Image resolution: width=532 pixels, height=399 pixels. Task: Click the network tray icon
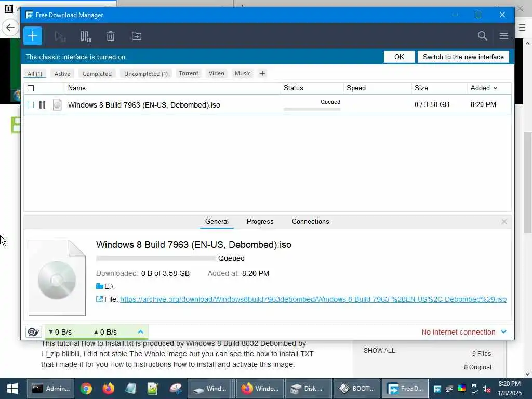pyautogui.click(x=449, y=389)
